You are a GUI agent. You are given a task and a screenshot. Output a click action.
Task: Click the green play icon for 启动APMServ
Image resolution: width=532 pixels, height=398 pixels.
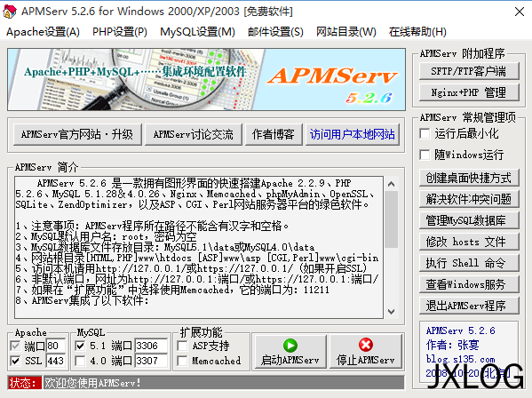click(290, 346)
